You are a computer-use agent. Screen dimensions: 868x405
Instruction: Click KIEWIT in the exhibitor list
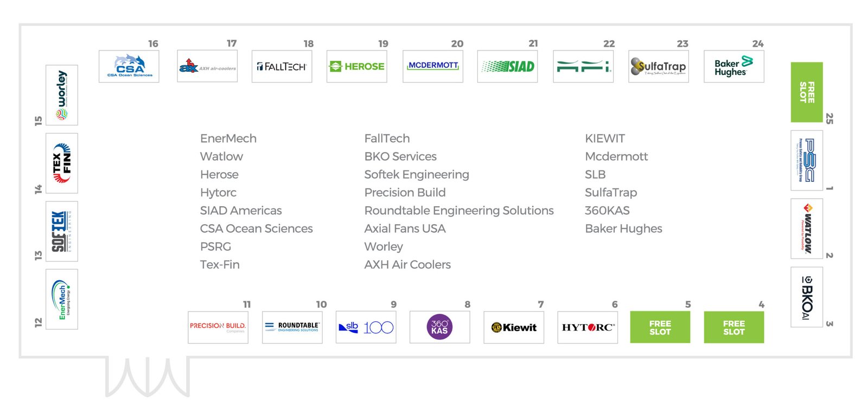[x=605, y=138]
